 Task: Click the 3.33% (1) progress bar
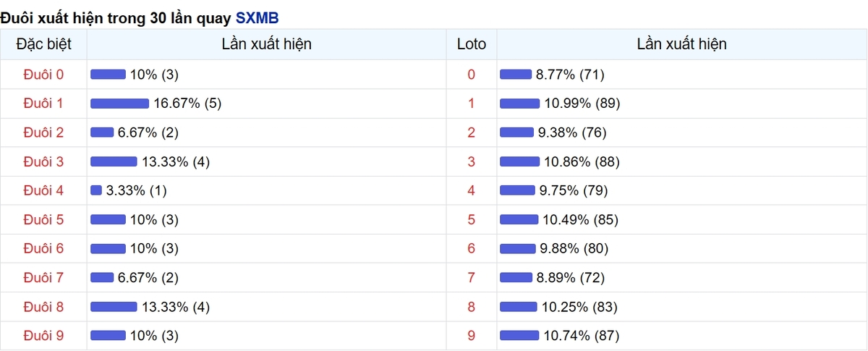coord(96,190)
